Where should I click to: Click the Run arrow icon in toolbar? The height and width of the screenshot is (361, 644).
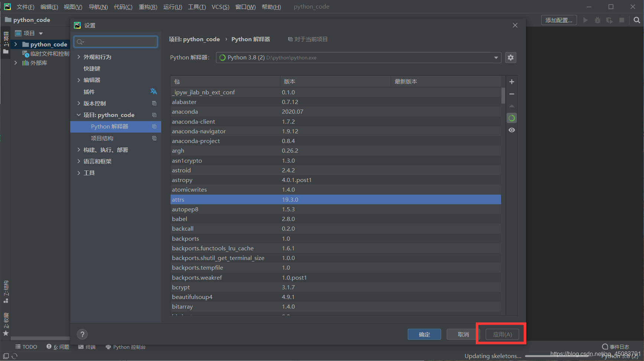tap(585, 20)
